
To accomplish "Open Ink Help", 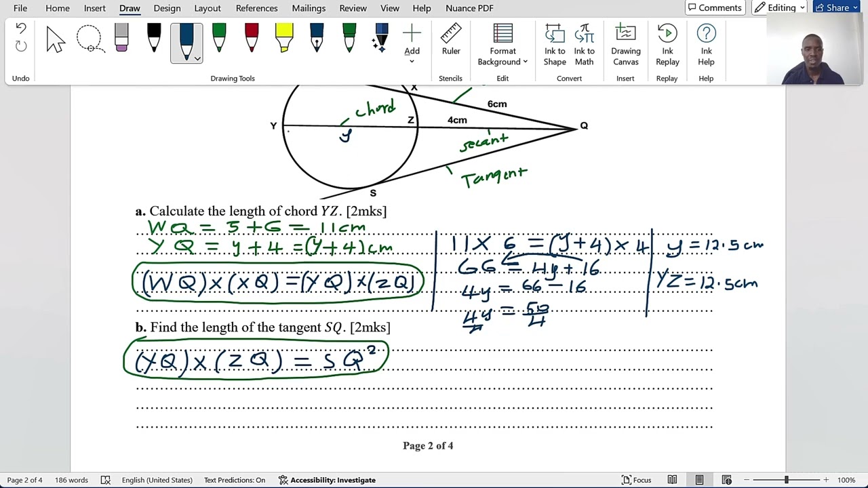I will pos(706,45).
